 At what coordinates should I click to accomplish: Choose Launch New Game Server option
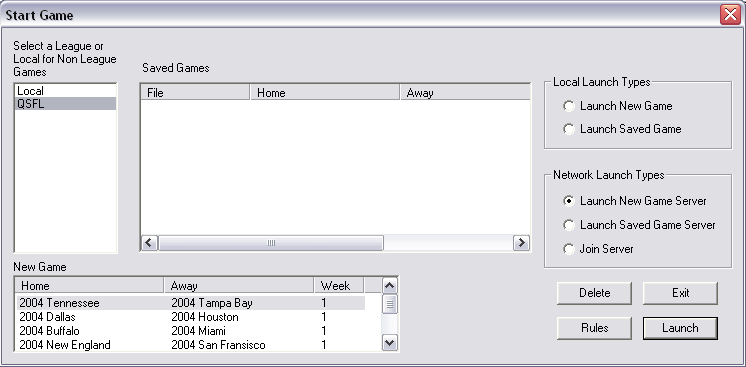coord(569,201)
